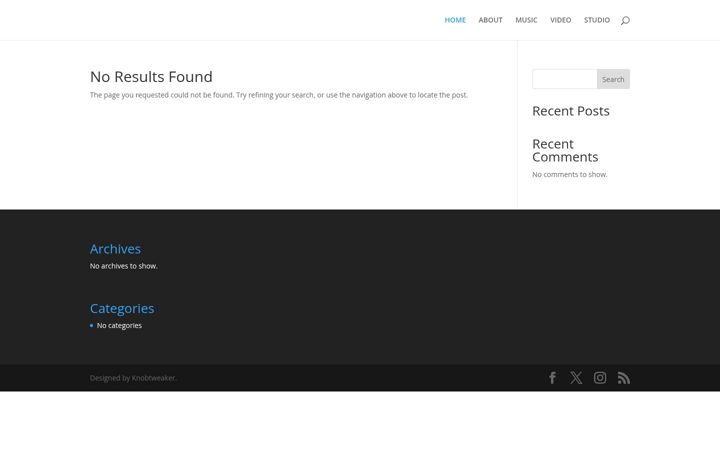Click the 'Archives' footer heading
Viewport: 720px width, 450px height.
tap(115, 249)
